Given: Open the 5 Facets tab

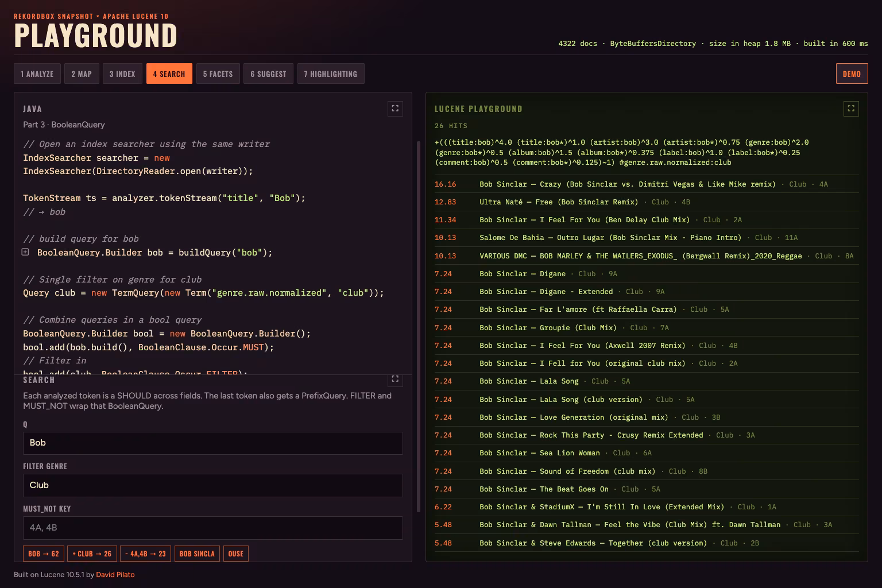Looking at the screenshot, I should (x=218, y=73).
